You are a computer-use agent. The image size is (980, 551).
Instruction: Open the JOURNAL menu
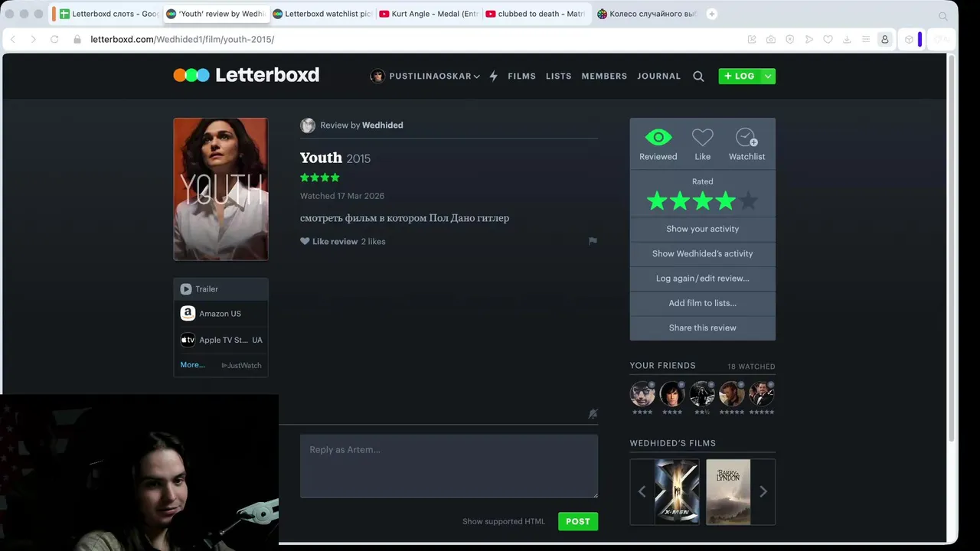point(658,76)
